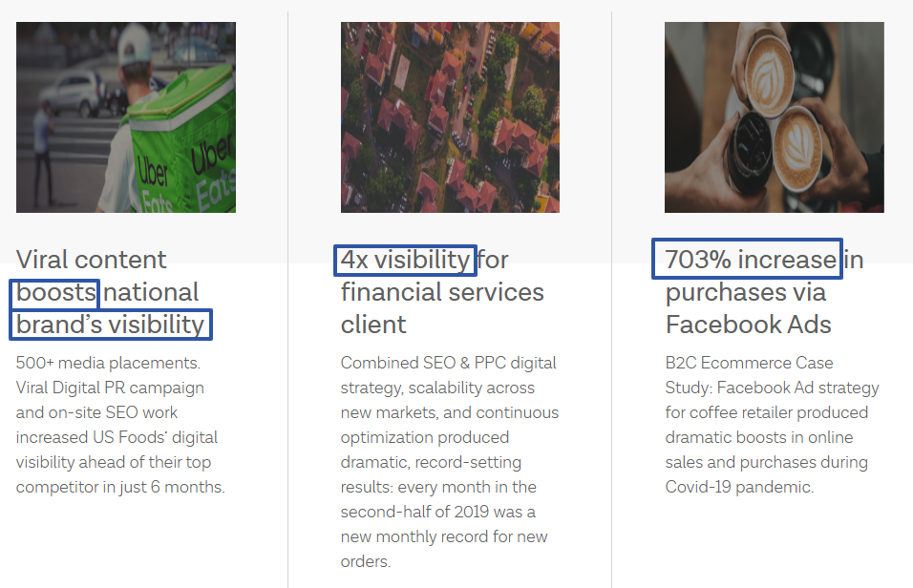Click the 'B2C Ecommerce Case' description line
913x588 pixels.
[x=750, y=363]
